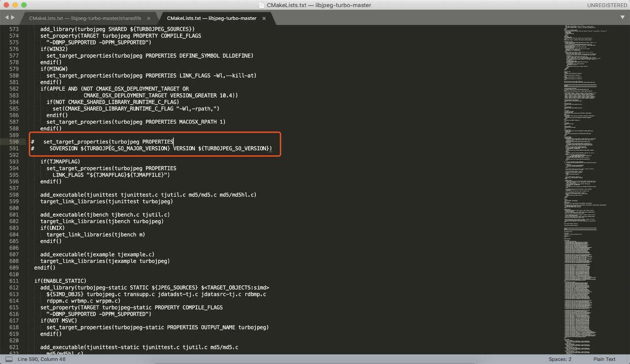The height and width of the screenshot is (364, 630).
Task: Close the sharedlib CMakeLists.txt tab
Action: point(149,18)
